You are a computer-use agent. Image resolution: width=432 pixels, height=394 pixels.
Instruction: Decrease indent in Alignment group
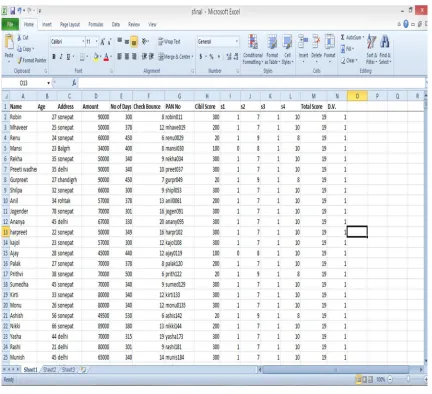pyautogui.click(x=144, y=57)
